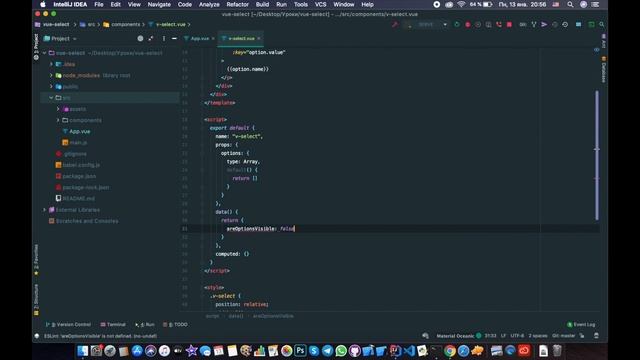Viewport: 640px width, 360px height.
Task: Close the App.vue editor tab
Action: pyautogui.click(x=213, y=38)
